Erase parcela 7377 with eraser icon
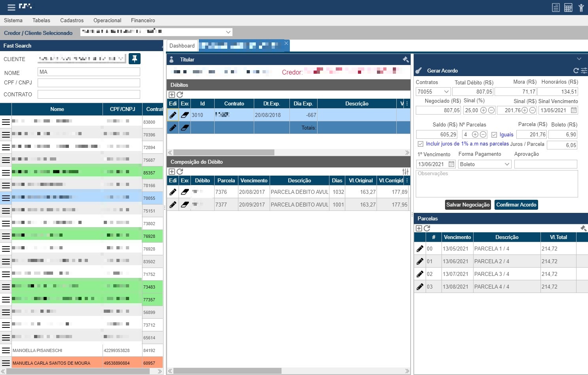Screen dimensions: 588x375 [185, 205]
